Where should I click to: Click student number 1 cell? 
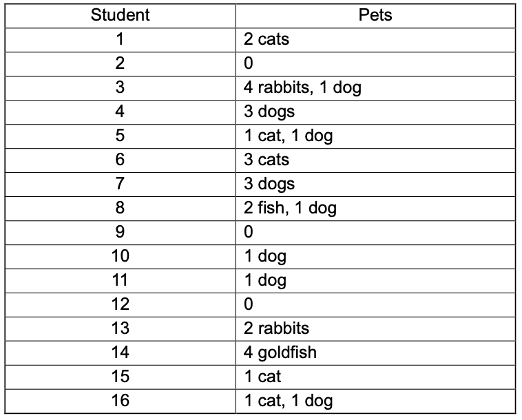click(x=120, y=39)
